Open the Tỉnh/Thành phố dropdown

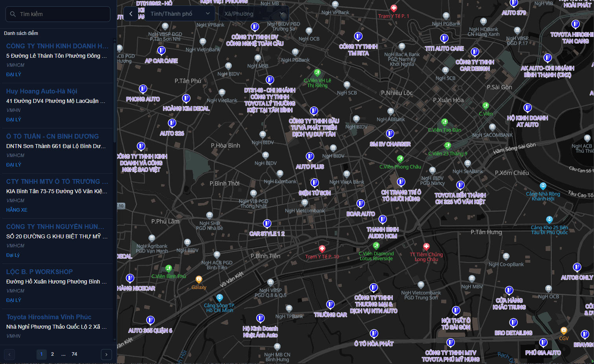point(180,14)
